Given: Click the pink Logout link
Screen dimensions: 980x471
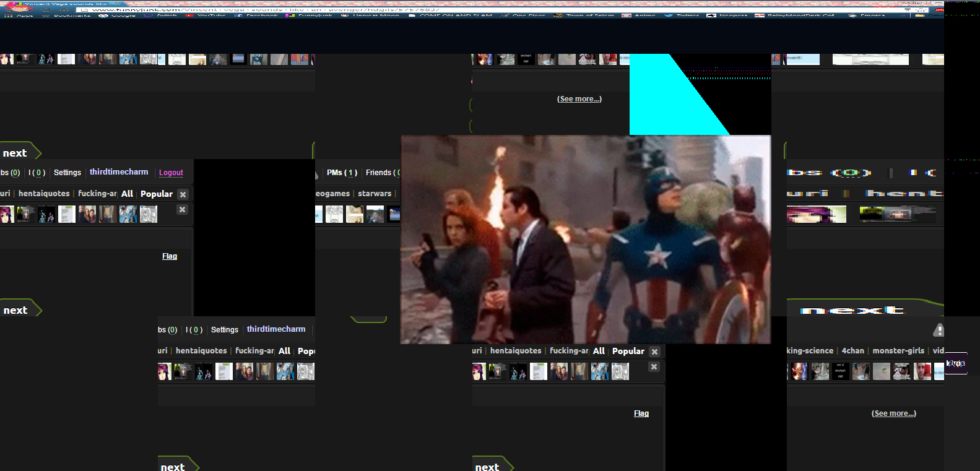Looking at the screenshot, I should coord(171,173).
